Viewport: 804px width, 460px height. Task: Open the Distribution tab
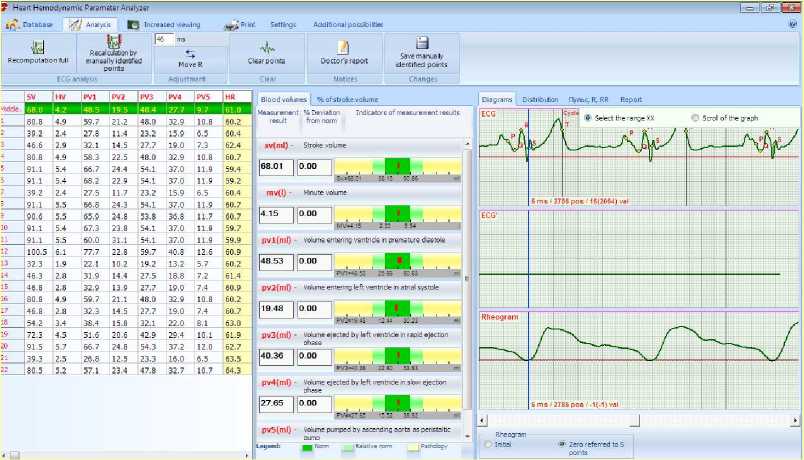(540, 100)
